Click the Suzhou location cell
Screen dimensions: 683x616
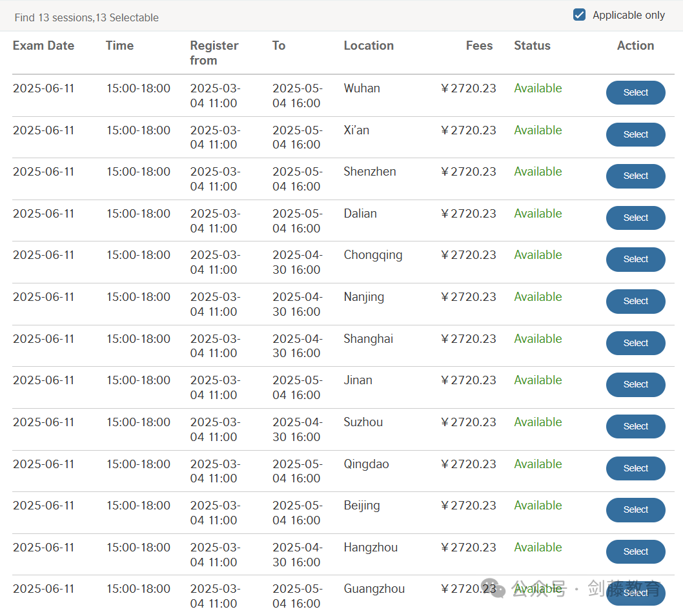tap(363, 422)
